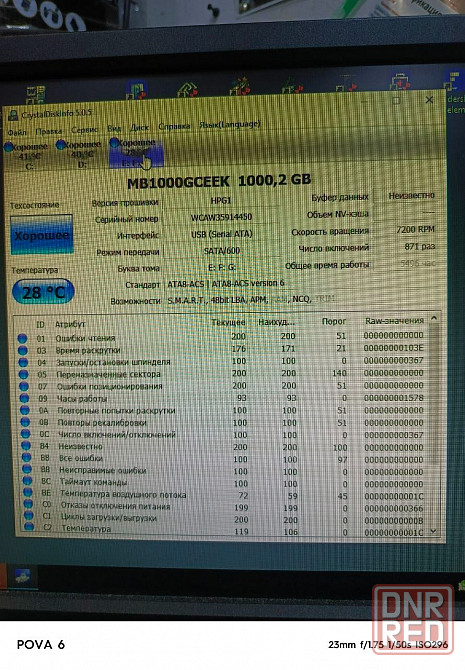Select the Часы работы row
This screenshot has width=465, height=670.
click(221, 398)
